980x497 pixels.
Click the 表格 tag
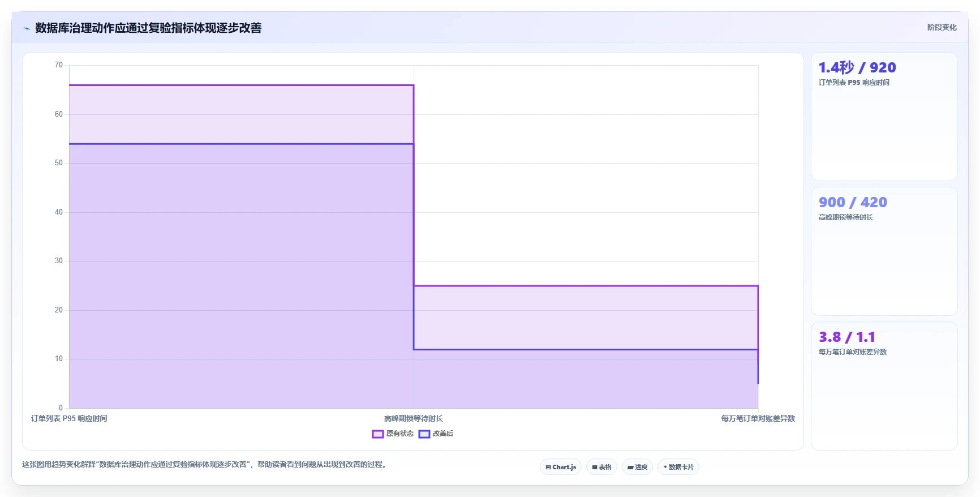601,467
